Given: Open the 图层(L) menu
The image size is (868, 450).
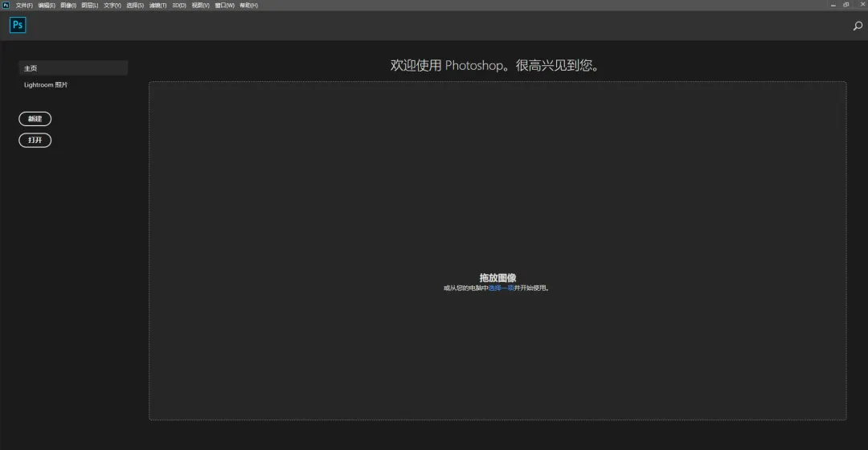Looking at the screenshot, I should [90, 5].
